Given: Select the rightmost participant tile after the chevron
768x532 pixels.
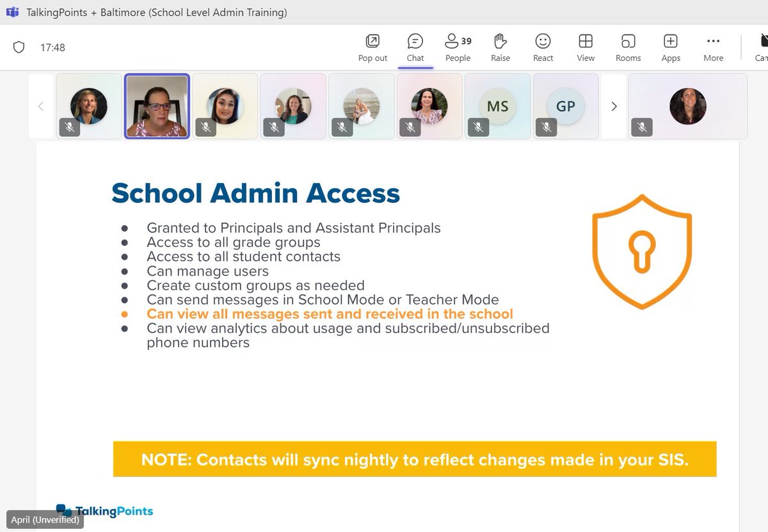Looking at the screenshot, I should [688, 106].
